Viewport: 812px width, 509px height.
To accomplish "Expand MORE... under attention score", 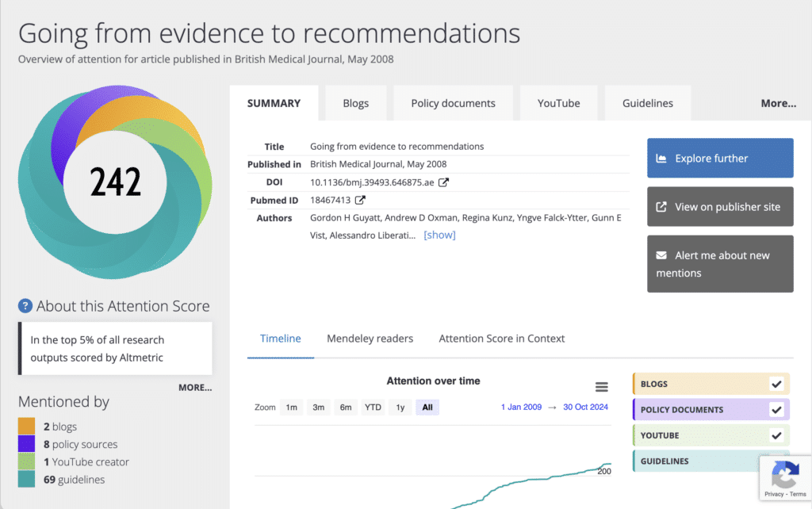I will click(195, 388).
